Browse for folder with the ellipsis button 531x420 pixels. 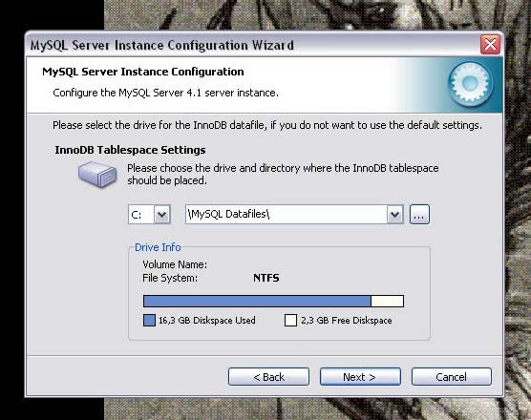click(x=419, y=214)
